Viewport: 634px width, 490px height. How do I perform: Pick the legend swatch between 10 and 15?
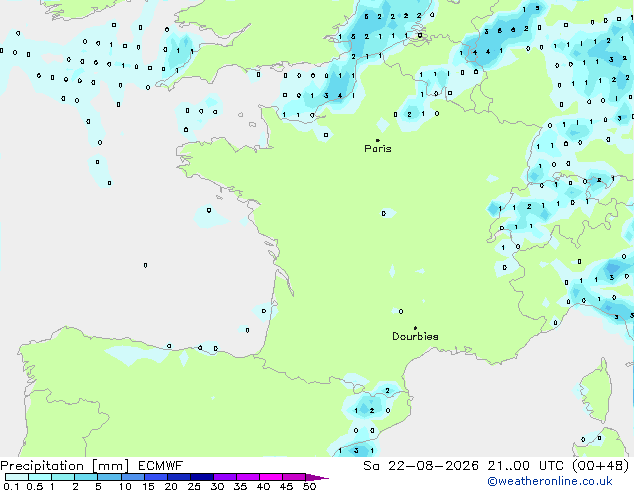[133, 477]
